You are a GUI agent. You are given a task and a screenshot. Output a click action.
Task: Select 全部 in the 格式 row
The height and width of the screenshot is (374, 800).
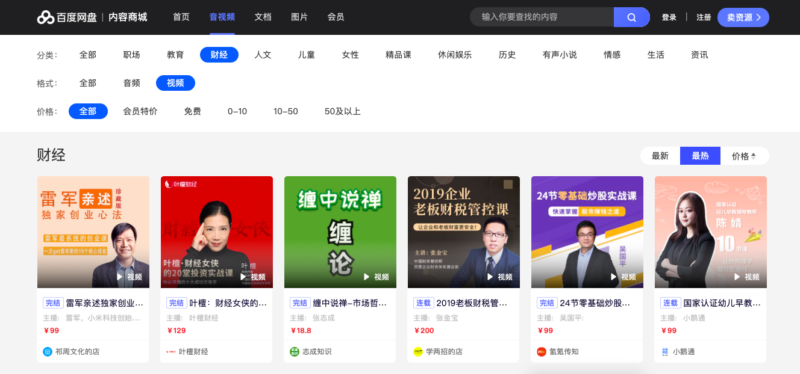pyautogui.click(x=88, y=83)
